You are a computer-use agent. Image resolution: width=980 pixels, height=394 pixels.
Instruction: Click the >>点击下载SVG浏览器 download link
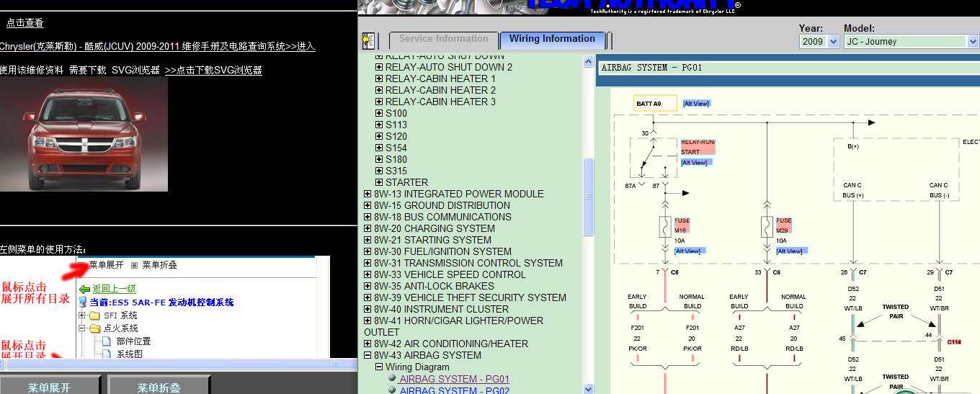[x=213, y=70]
